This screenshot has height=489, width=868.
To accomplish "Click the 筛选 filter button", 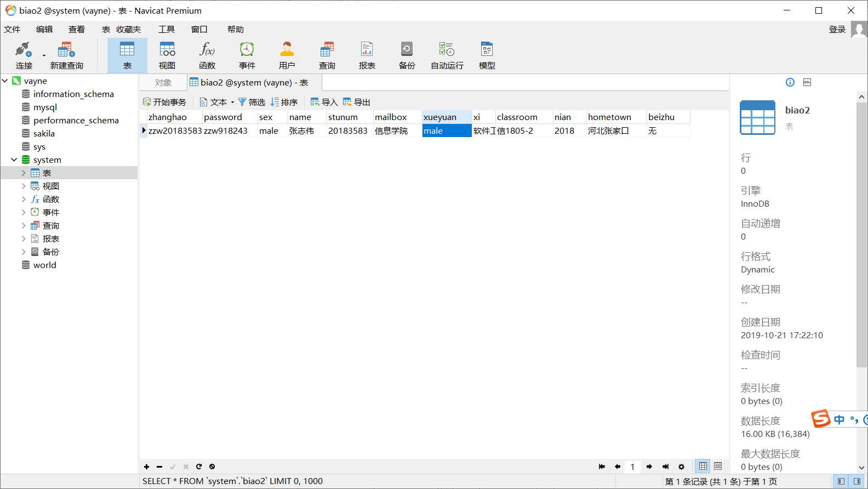I will [x=252, y=102].
